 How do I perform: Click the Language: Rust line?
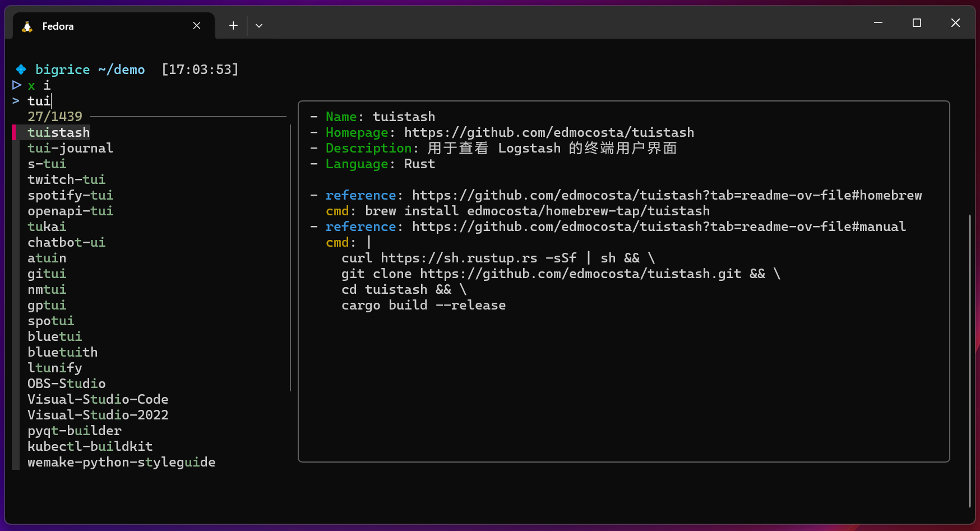373,164
